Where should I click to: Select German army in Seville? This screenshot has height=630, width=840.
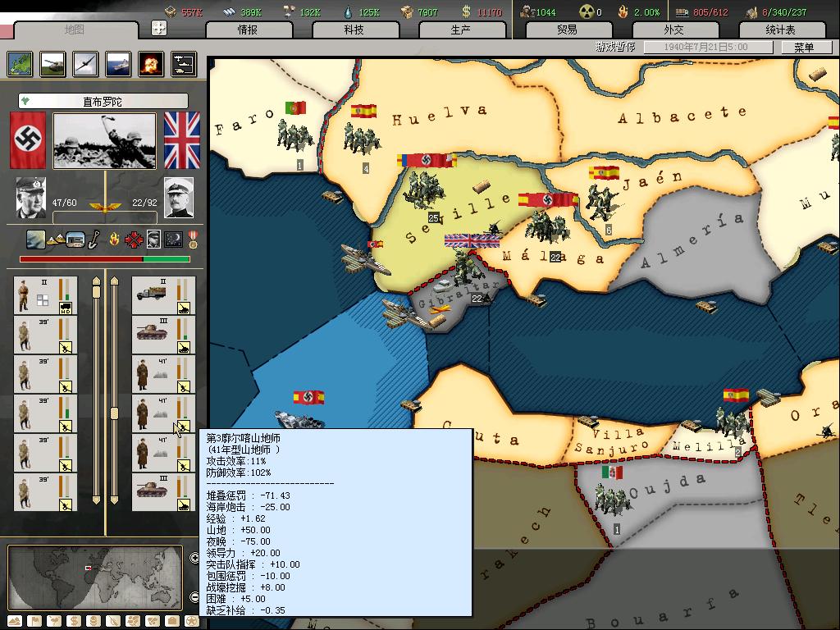[426, 189]
